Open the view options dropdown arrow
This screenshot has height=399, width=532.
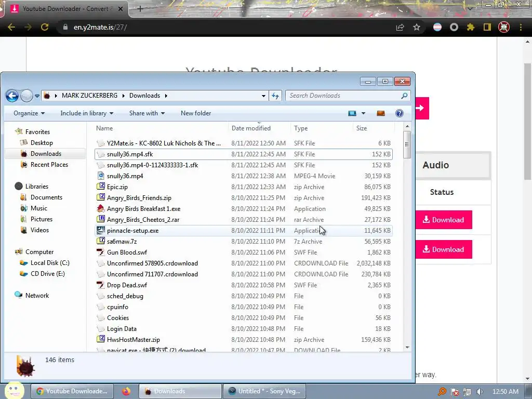pyautogui.click(x=363, y=113)
